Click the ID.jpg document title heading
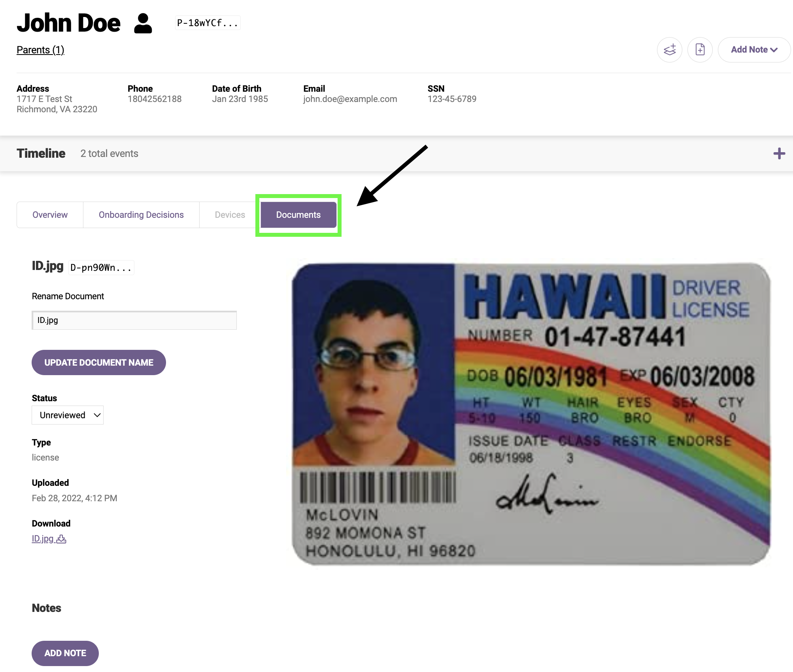This screenshot has height=672, width=793. pos(47,266)
